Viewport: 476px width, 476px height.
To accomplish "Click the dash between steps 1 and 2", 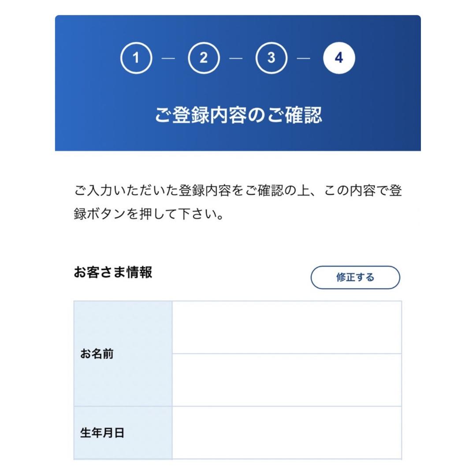I will (169, 59).
